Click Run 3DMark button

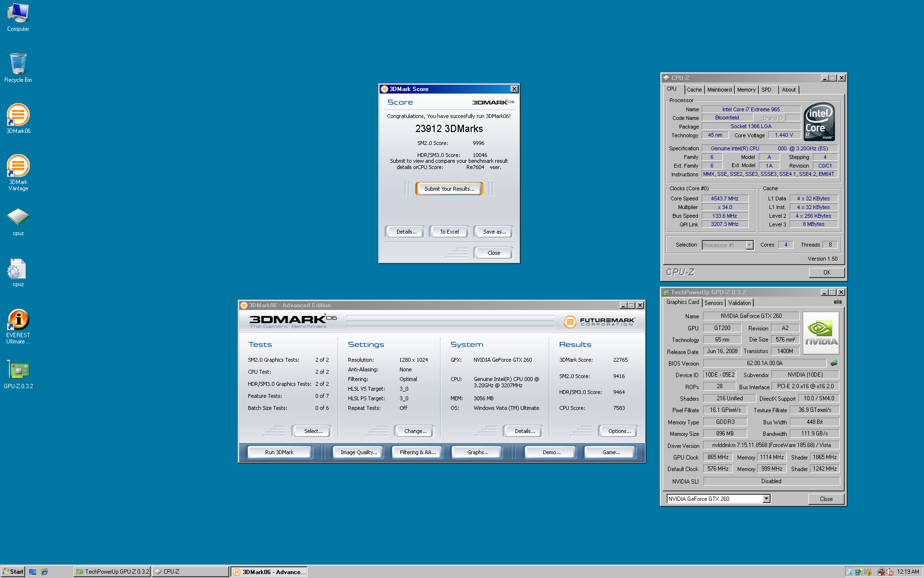[x=279, y=452]
